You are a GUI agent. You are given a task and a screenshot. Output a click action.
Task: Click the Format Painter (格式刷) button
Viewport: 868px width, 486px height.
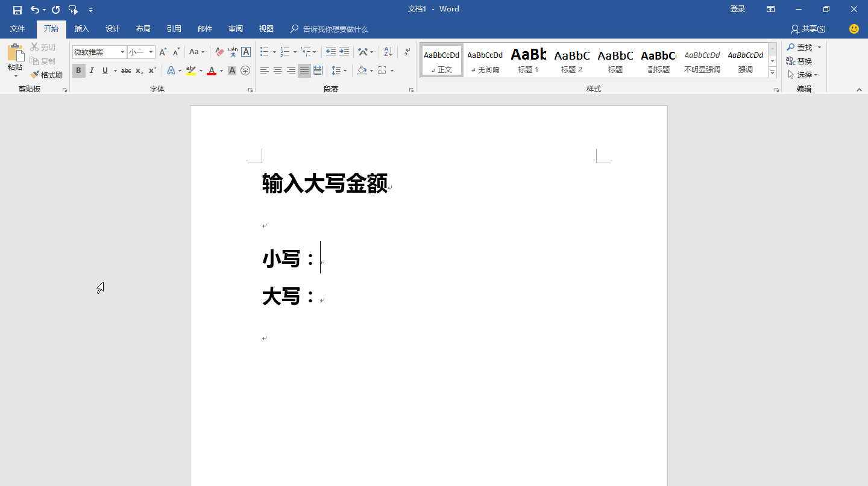click(x=46, y=75)
